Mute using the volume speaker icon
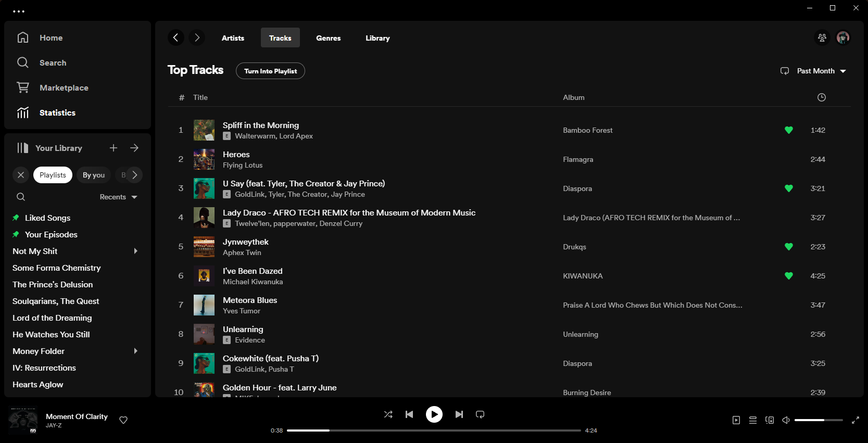 click(786, 420)
